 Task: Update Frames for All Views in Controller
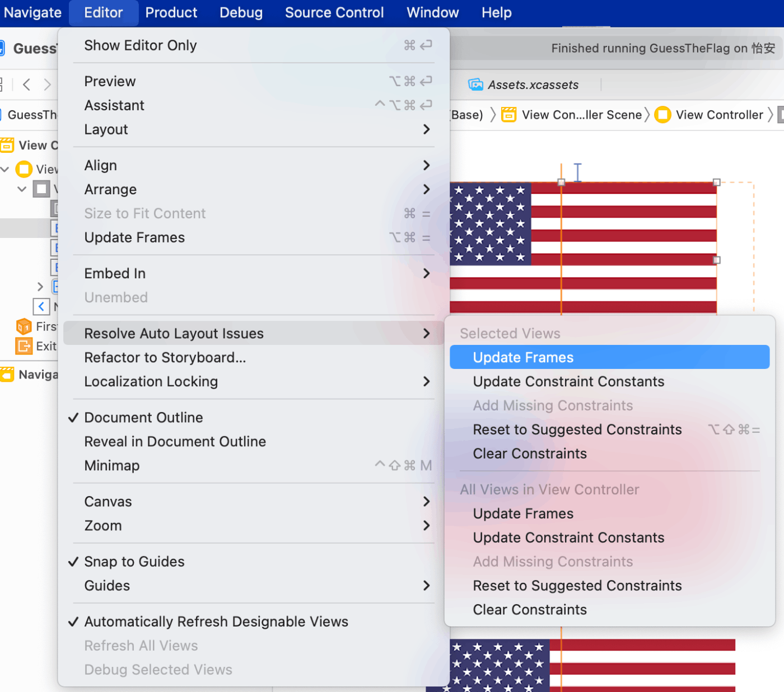[x=609, y=513]
